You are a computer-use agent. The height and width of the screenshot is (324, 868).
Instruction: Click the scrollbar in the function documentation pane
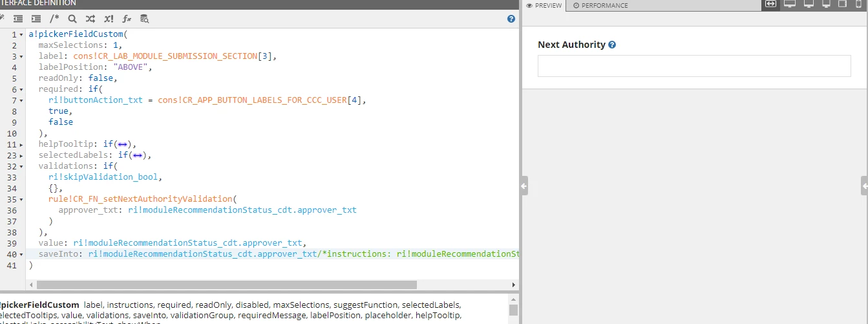514,310
